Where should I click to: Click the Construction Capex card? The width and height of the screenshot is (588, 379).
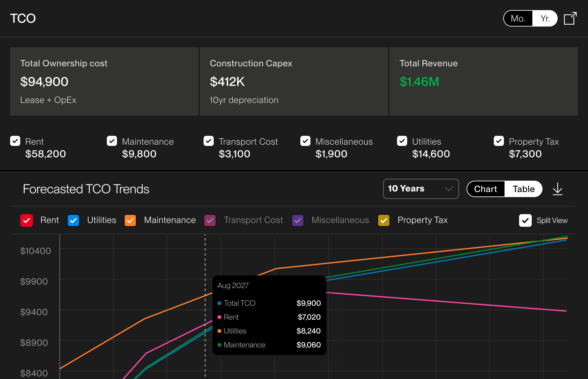pos(294,81)
